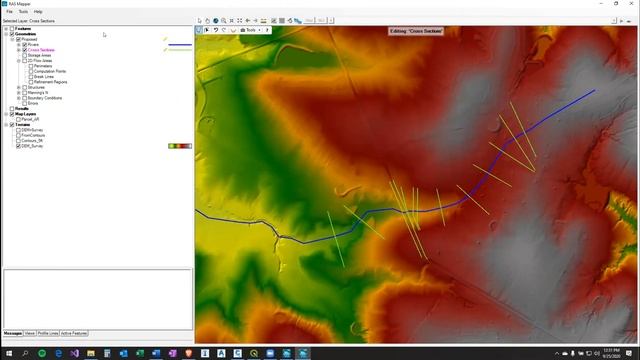The image size is (640, 360).
Task: Expand the Structures tree node
Action: 19,87
